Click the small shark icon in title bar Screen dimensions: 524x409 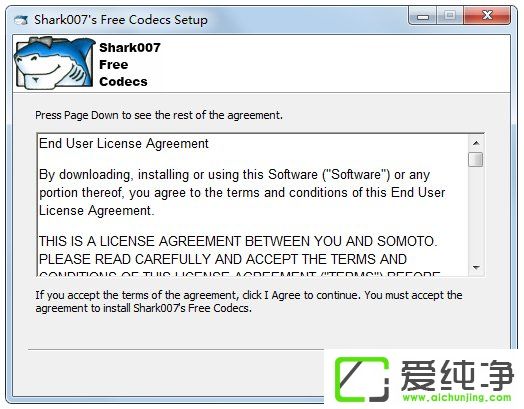[21, 20]
